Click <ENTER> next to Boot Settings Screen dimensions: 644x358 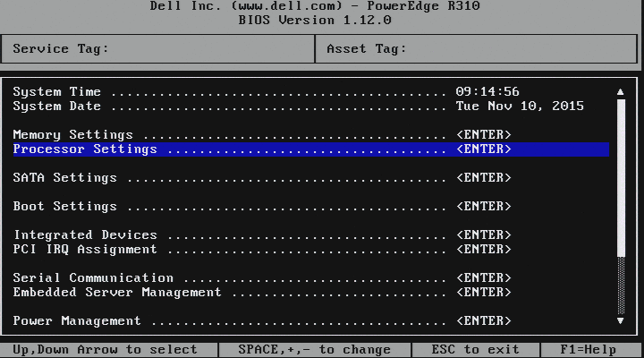click(x=484, y=206)
